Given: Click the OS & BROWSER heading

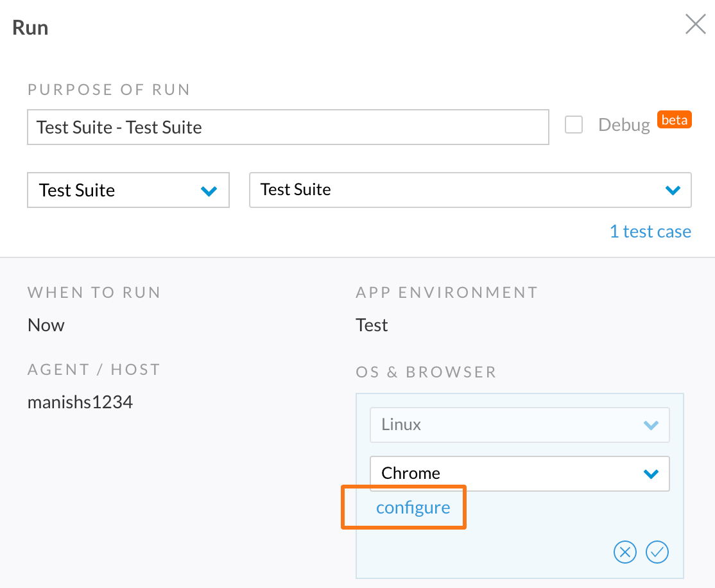Looking at the screenshot, I should [426, 372].
